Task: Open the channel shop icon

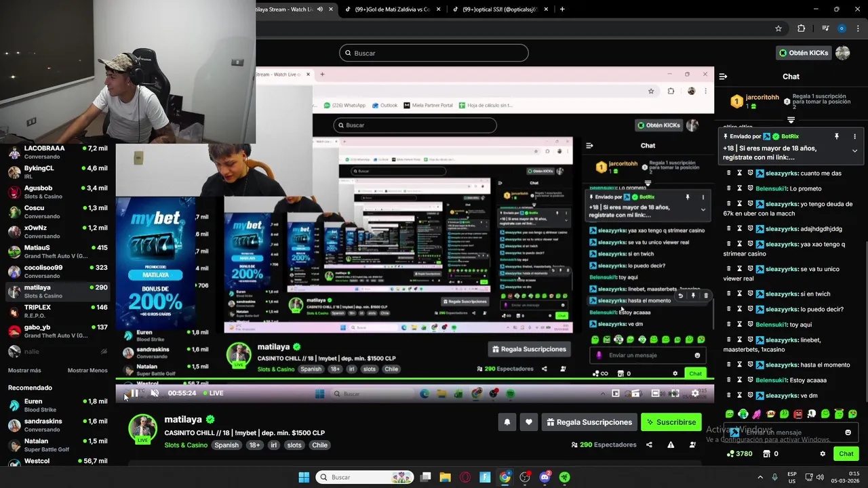Action: [x=767, y=454]
